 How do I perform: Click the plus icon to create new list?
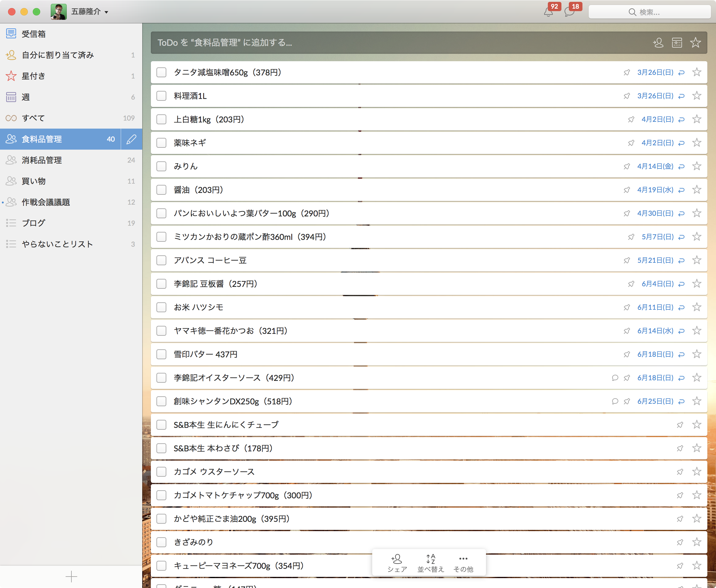coord(71,577)
